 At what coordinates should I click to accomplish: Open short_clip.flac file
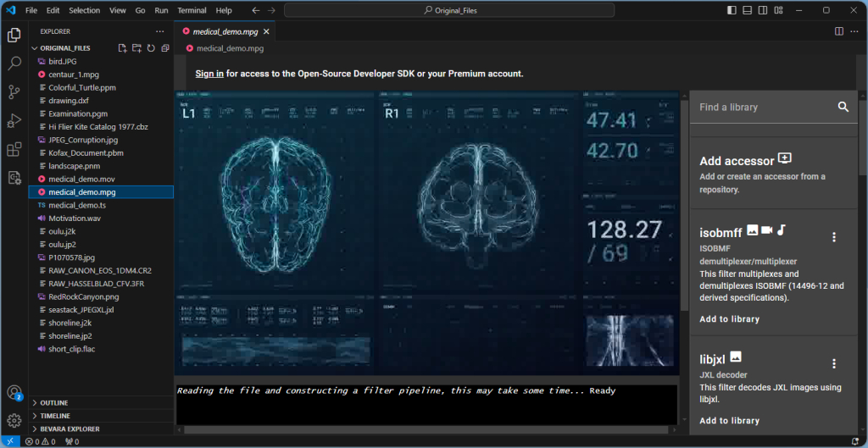point(73,349)
